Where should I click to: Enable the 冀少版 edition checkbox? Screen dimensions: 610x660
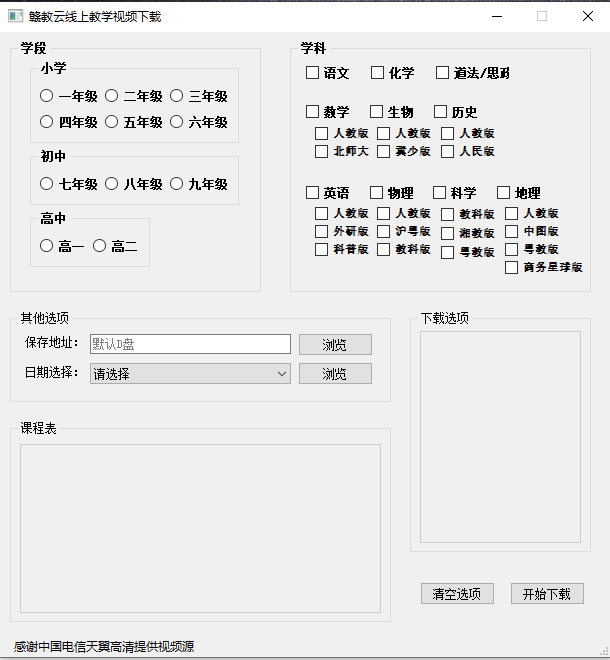click(383, 152)
